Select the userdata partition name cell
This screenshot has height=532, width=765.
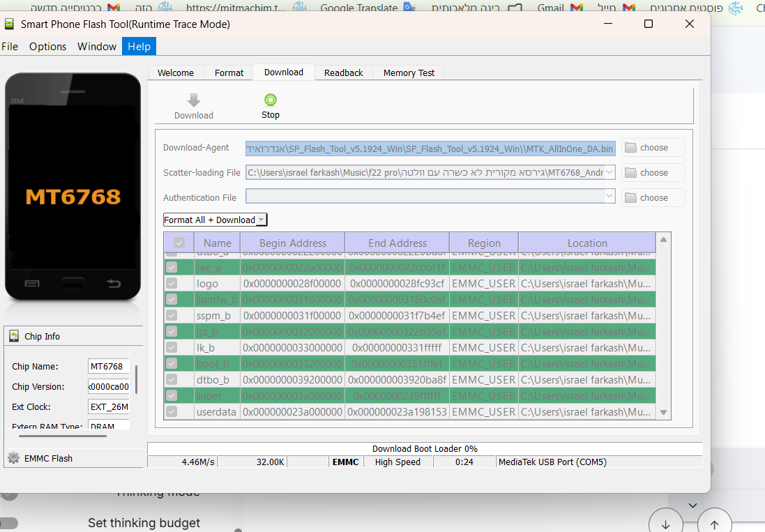pyautogui.click(x=216, y=411)
